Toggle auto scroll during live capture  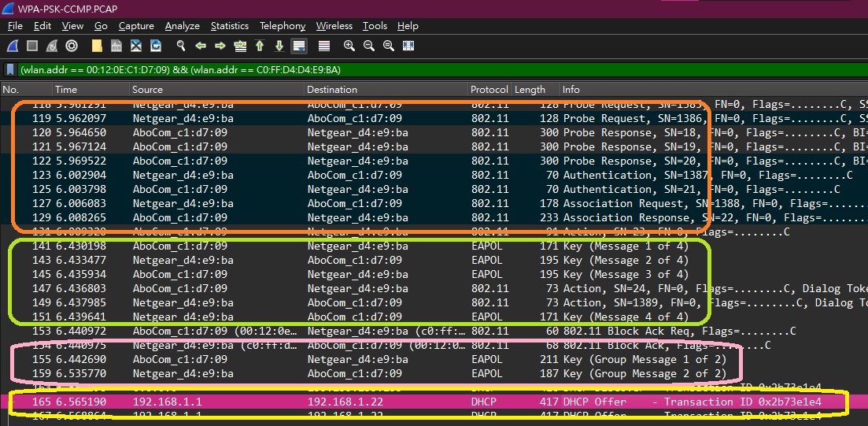point(299,46)
